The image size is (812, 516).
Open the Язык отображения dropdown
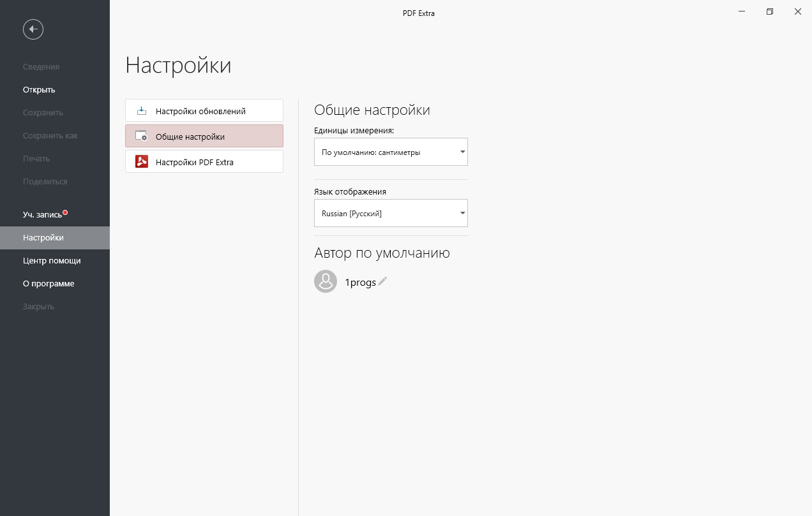click(391, 213)
